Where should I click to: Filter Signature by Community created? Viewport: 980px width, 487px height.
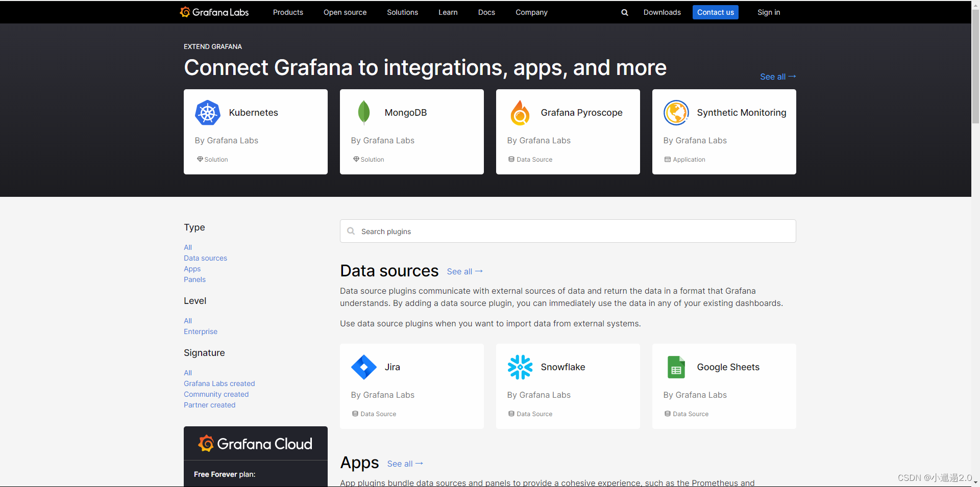216,394
